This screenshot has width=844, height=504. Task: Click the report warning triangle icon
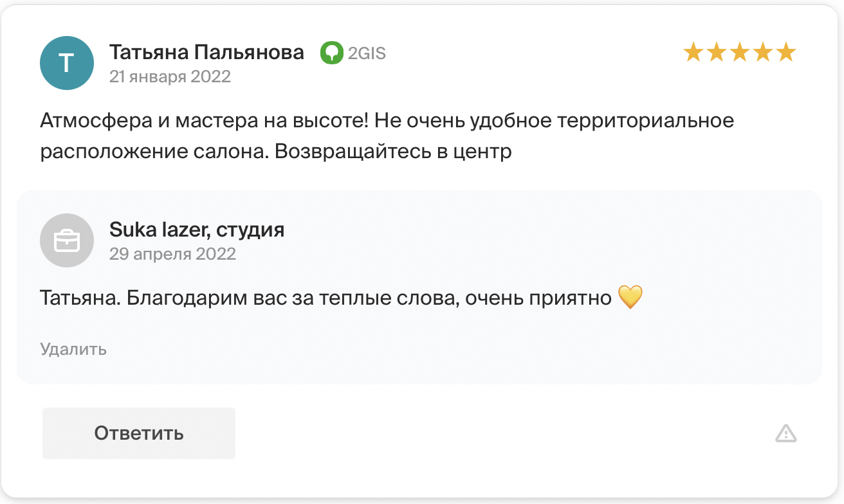(786, 433)
